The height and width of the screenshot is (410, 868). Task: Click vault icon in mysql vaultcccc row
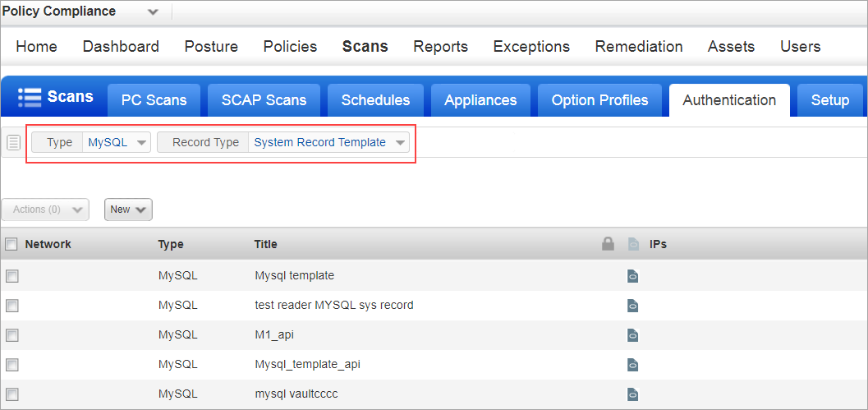click(632, 394)
